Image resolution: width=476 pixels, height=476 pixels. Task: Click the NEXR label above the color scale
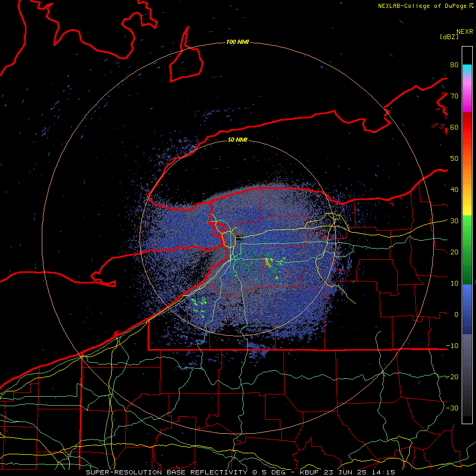(465, 32)
